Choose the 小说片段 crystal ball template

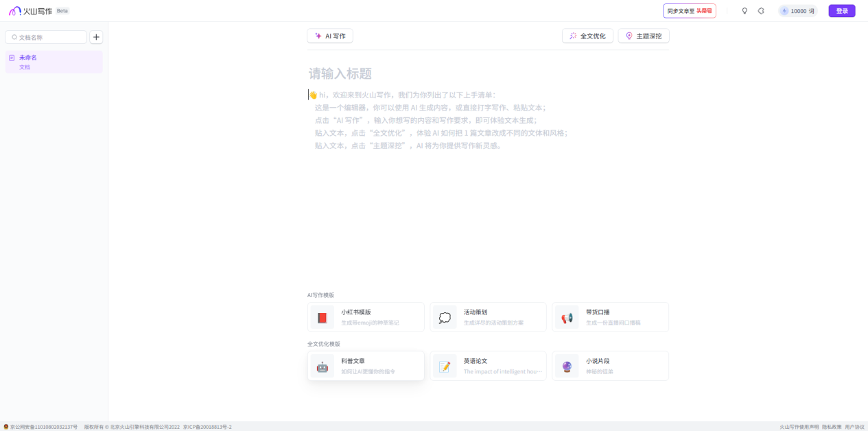[567, 366]
